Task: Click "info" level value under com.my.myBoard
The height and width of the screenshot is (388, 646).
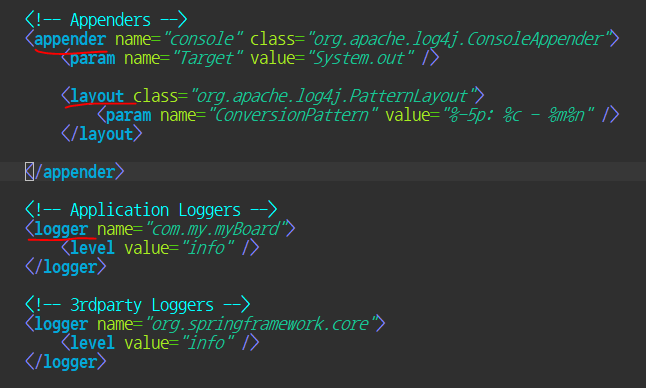Action: coord(208,248)
